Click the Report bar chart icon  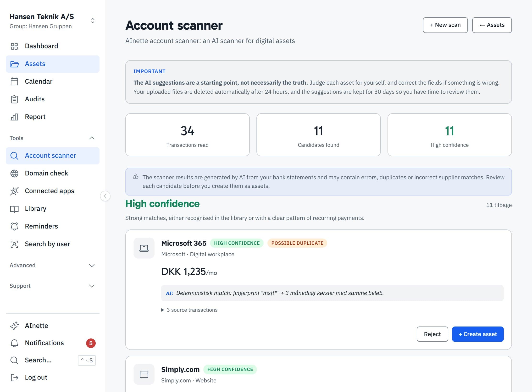(14, 117)
